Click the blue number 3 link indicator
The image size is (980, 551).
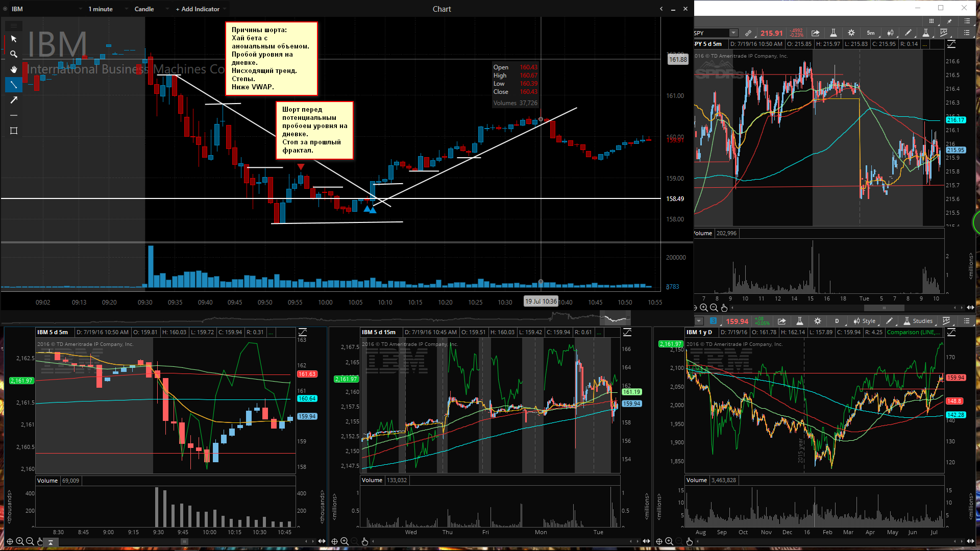point(713,321)
